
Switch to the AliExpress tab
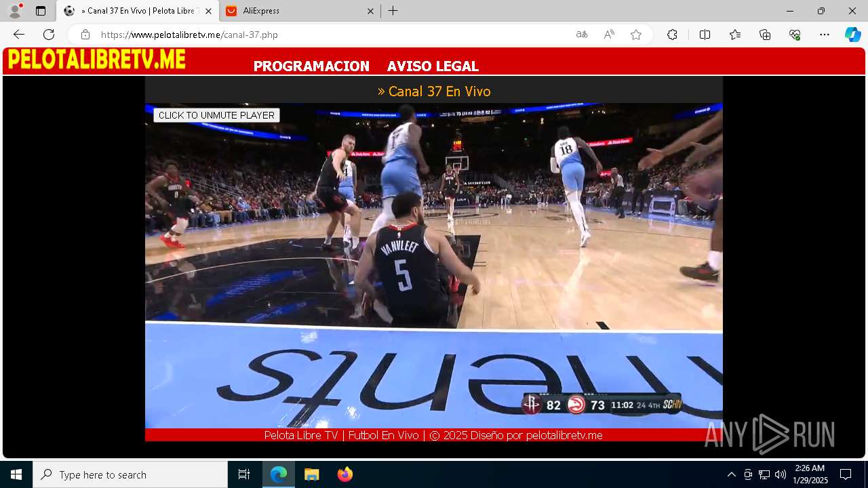(300, 11)
